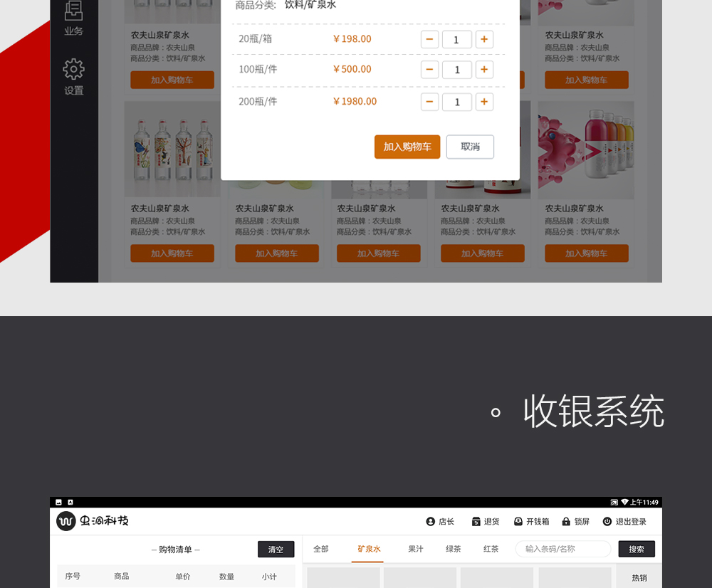Decrease quantity for 200瓶/件
Image resolution: width=712 pixels, height=588 pixels.
[429, 102]
